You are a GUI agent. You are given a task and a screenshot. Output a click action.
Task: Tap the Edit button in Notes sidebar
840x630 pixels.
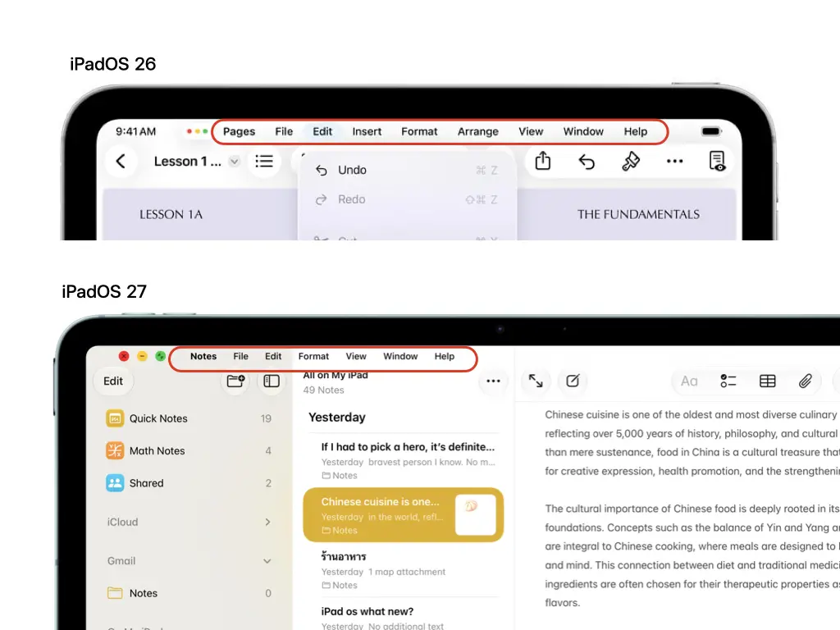coord(113,381)
